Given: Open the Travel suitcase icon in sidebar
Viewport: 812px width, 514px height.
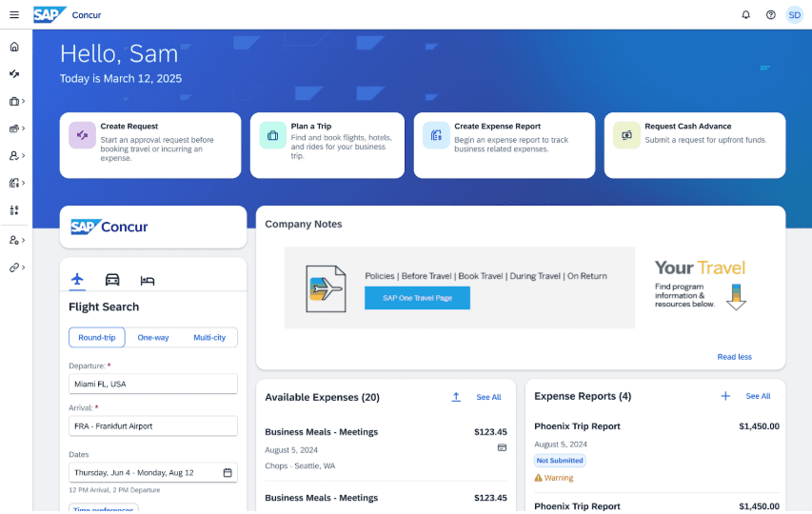Looking at the screenshot, I should click(14, 102).
